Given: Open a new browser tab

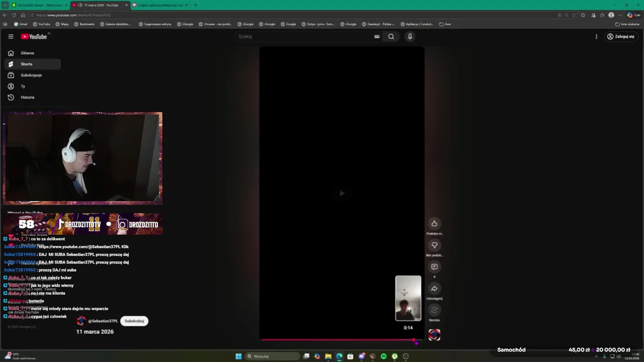Looking at the screenshot, I should coord(195,5).
